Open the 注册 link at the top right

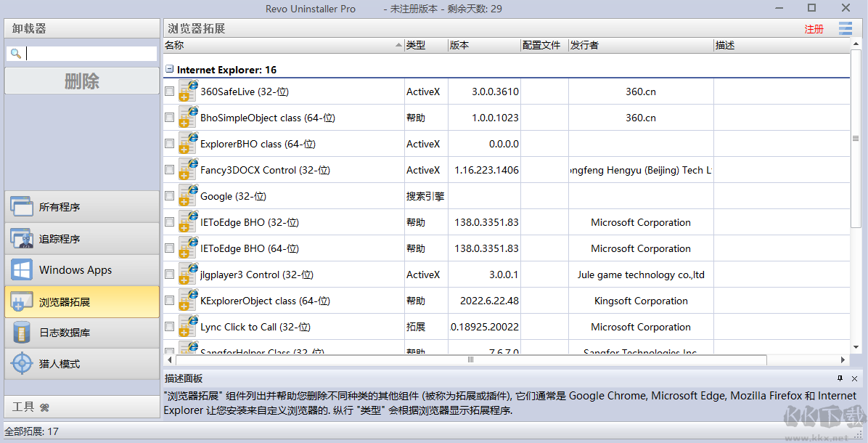click(x=814, y=28)
